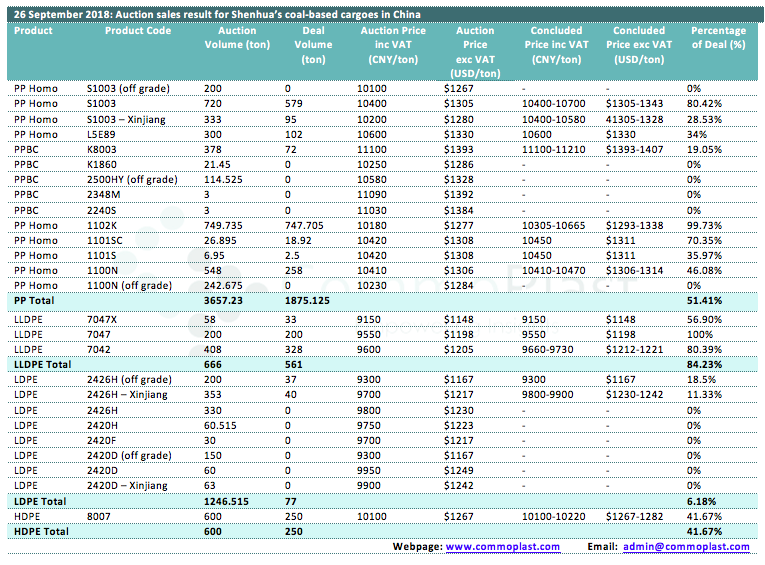This screenshot has width=765, height=565.
Task: Click product code L5E89 cell
Action: point(101,134)
